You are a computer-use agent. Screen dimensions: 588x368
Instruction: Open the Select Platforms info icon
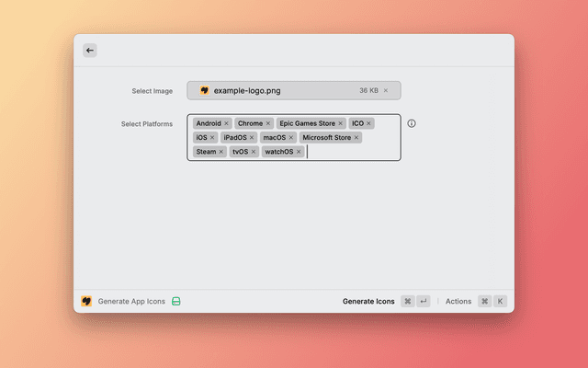click(412, 123)
